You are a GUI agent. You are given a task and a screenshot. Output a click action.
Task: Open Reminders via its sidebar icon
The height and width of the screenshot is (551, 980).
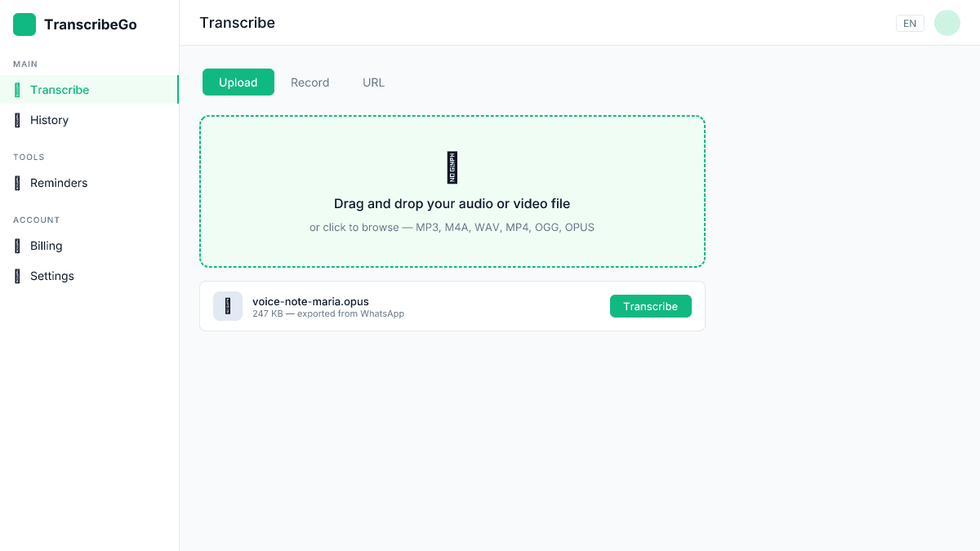pyautogui.click(x=18, y=183)
